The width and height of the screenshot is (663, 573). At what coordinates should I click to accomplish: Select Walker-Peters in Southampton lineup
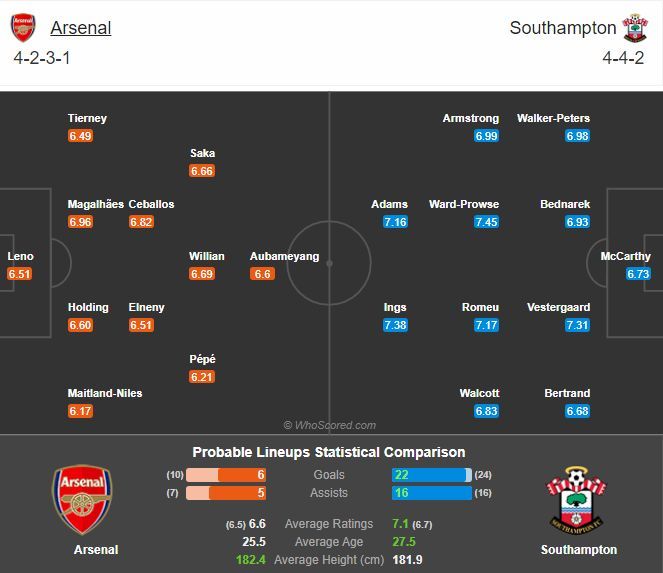553,118
